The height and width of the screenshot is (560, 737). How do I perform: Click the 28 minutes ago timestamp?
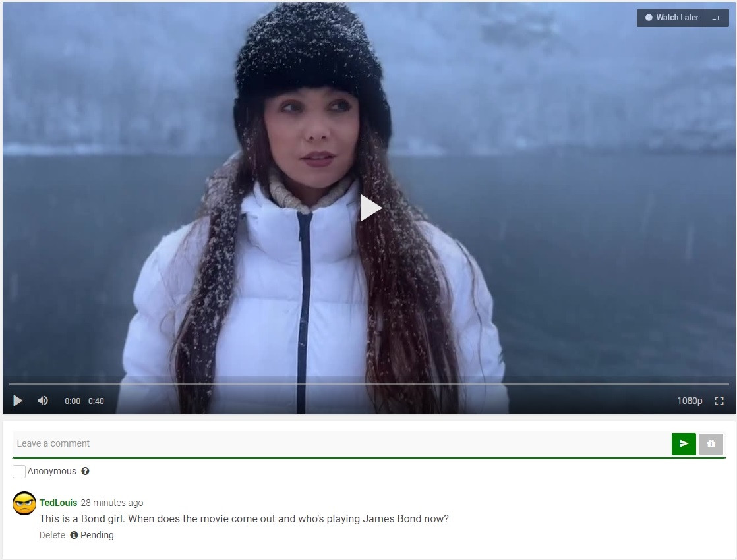[112, 503]
